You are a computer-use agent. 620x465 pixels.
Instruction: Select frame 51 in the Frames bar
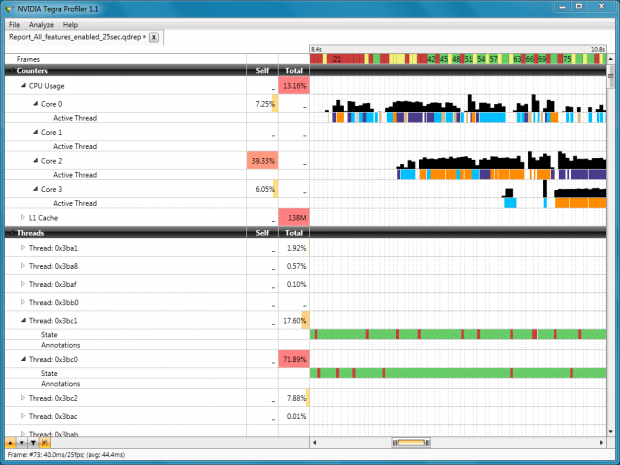469,59
